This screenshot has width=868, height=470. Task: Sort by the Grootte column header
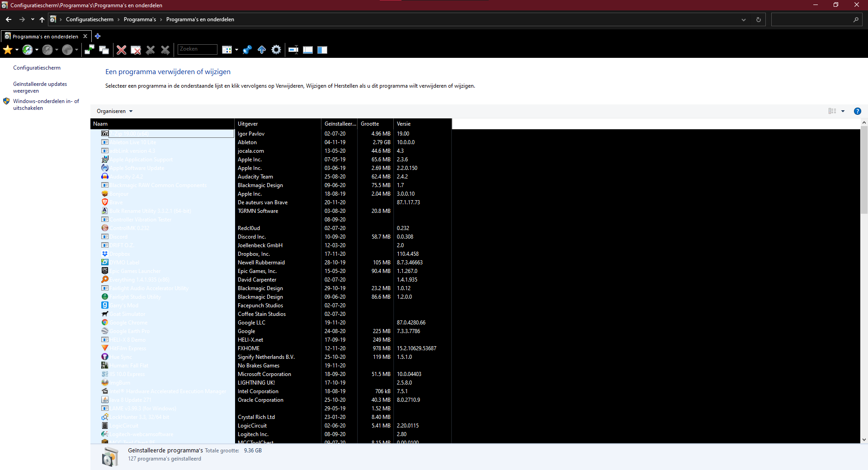375,124
